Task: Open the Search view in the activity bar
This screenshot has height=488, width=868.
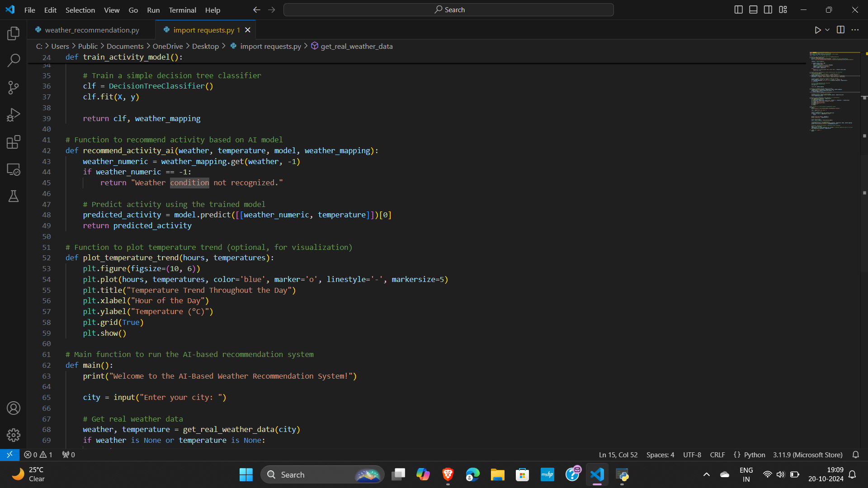Action: coord(14,60)
